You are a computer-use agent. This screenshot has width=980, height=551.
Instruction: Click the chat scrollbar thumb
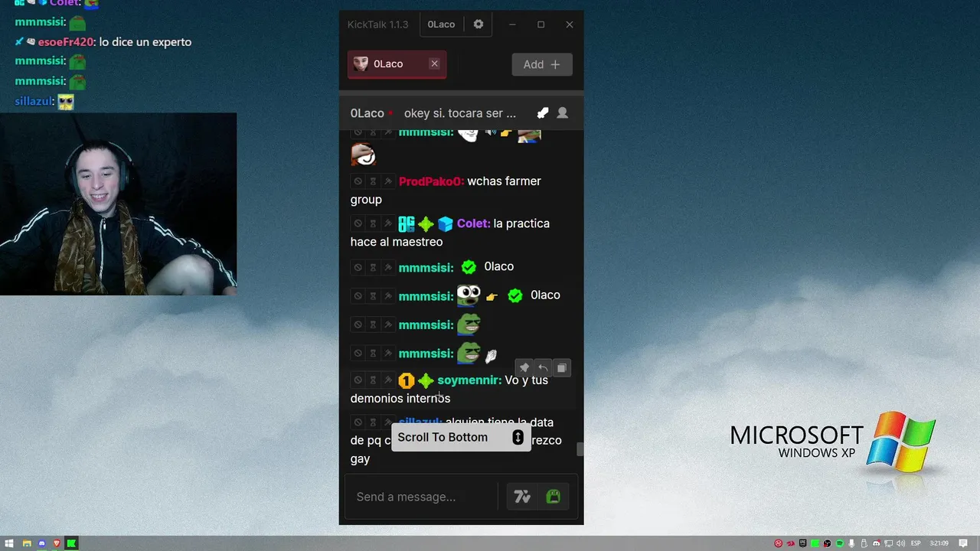(x=580, y=449)
